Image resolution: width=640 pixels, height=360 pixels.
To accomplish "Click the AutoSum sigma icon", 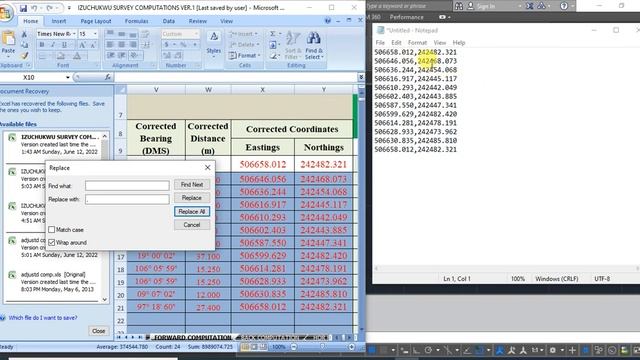I will click(273, 34).
